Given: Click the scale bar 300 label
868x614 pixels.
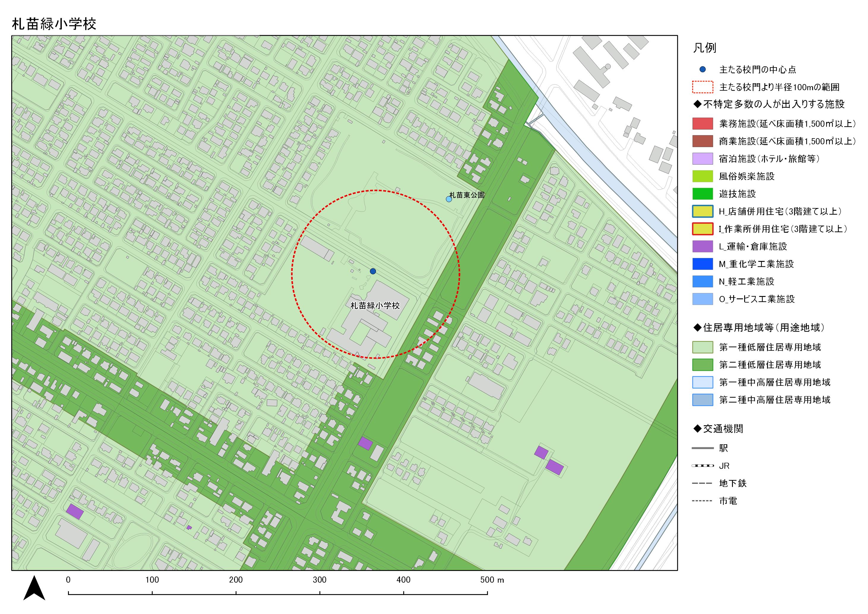Looking at the screenshot, I should point(320,580).
